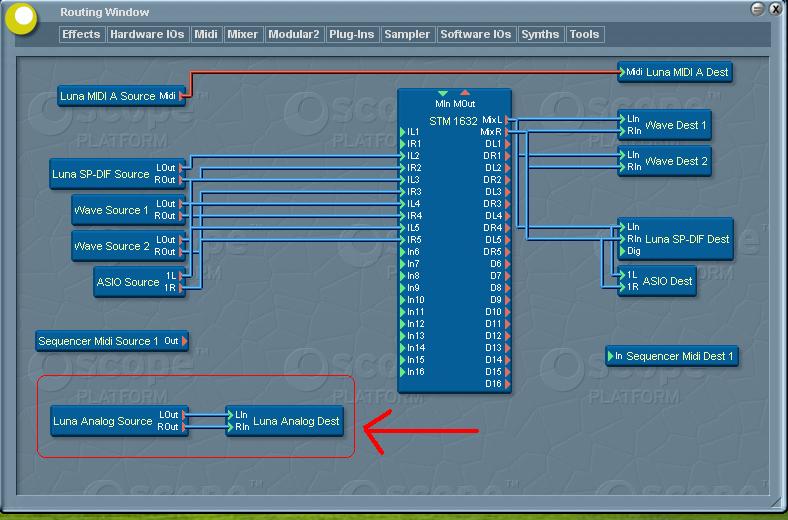Select the Wave Source 1 label

click(x=111, y=210)
